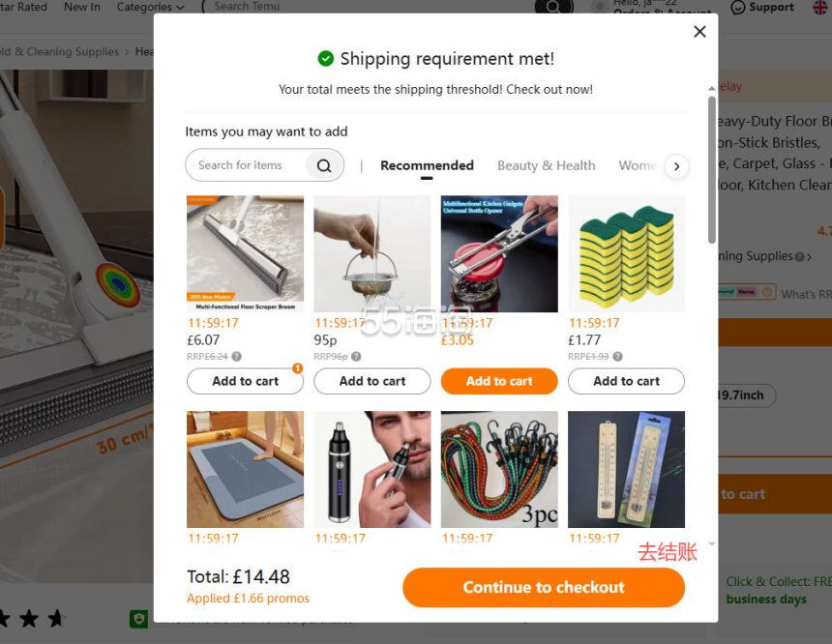
Task: Click the top header search button
Action: coord(553,8)
